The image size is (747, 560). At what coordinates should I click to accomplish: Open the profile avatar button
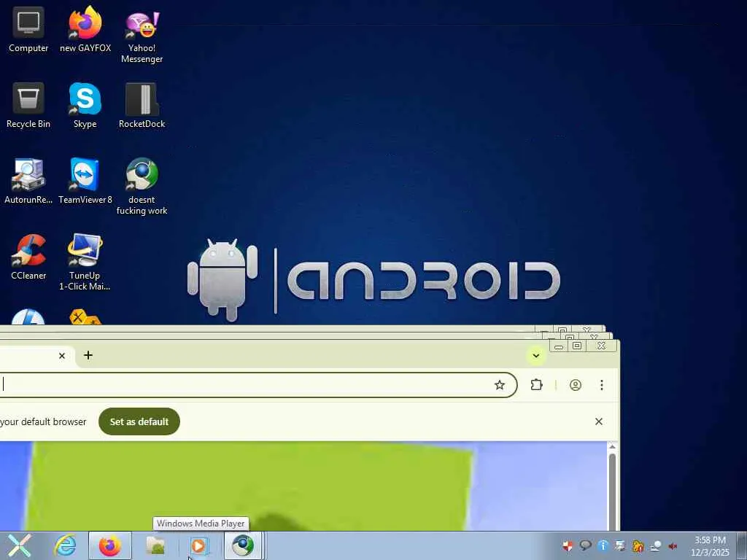[576, 385]
